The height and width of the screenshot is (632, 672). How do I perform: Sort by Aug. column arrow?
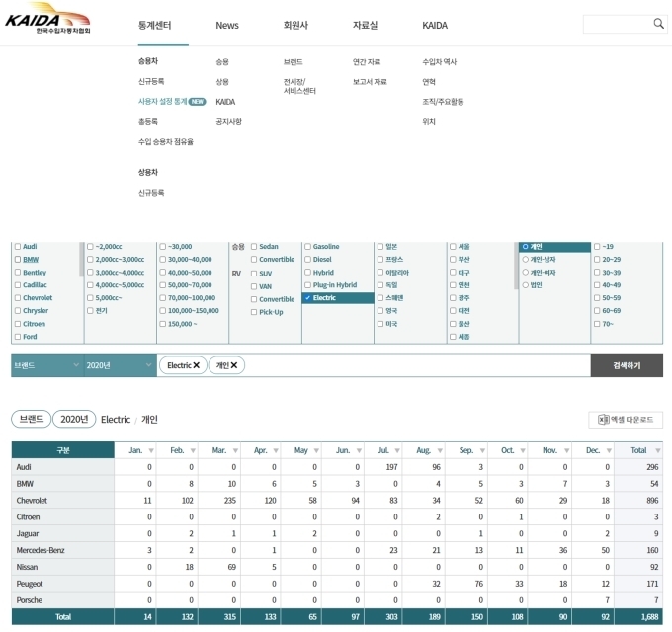[x=440, y=451]
